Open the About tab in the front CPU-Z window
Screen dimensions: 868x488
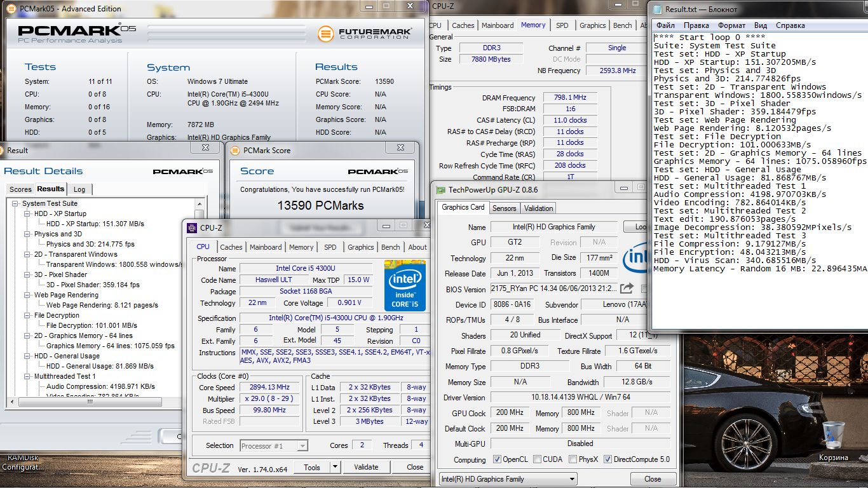[x=417, y=247]
